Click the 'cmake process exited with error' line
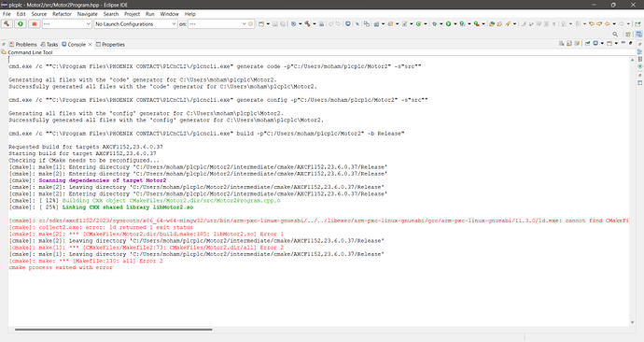 [x=61, y=267]
